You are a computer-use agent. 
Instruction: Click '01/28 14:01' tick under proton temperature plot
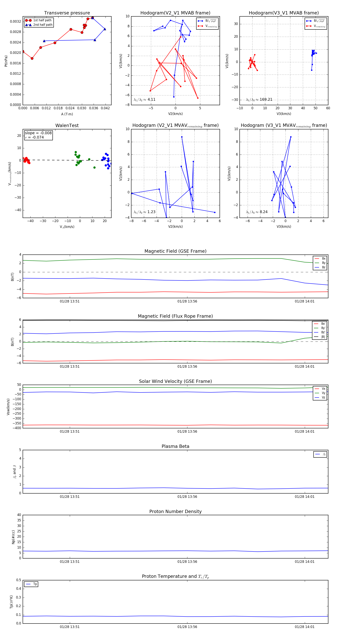click(x=305, y=627)
